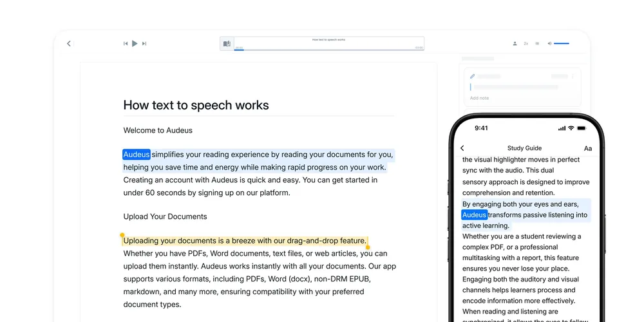Go back using the desktop back arrow
The image size is (644, 322).
(69, 44)
